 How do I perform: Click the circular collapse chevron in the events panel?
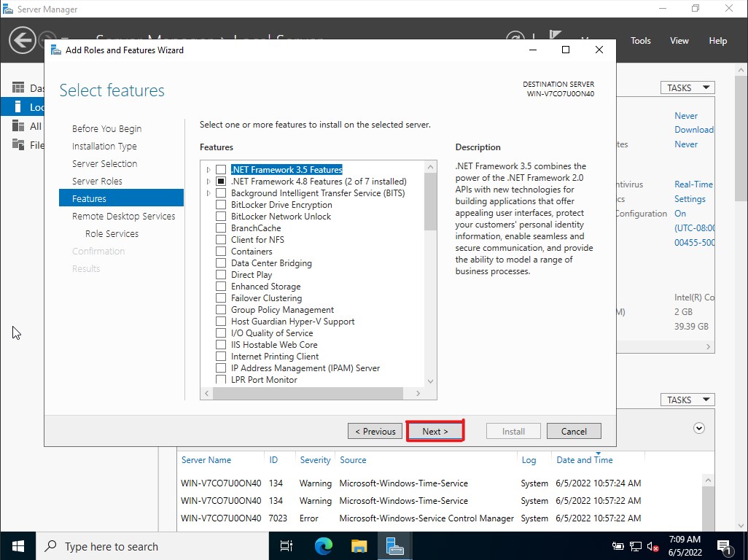click(699, 428)
